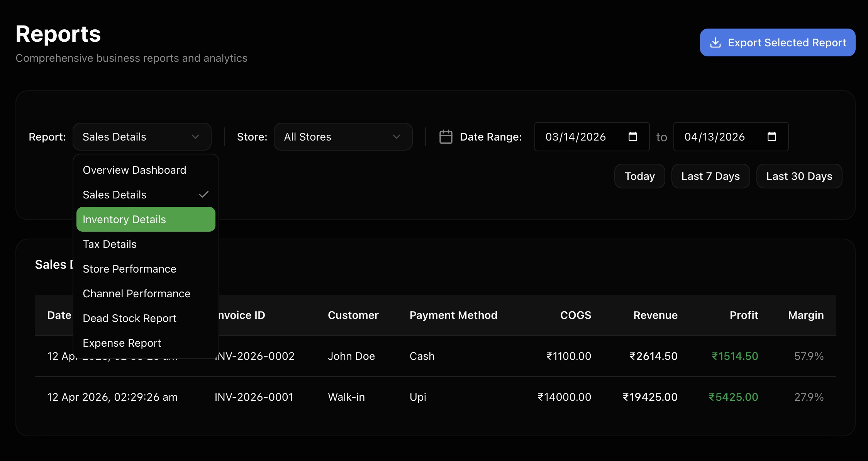Open the start date calendar picker icon
This screenshot has width=868, height=461.
pos(632,136)
